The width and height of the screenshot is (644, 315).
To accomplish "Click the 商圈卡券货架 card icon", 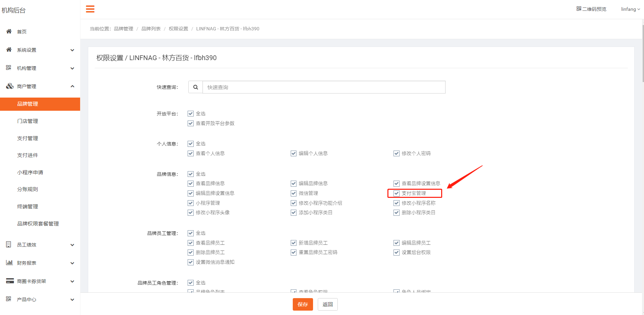I will pos(10,281).
